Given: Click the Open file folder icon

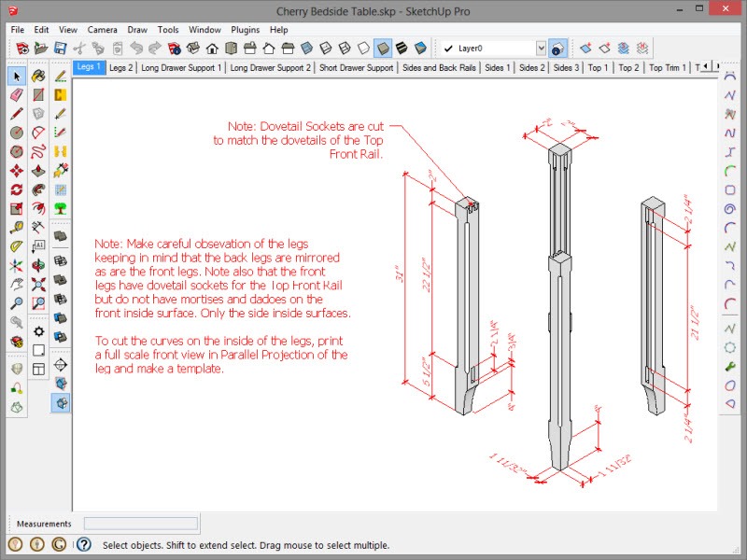Looking at the screenshot, I should click(40, 48).
